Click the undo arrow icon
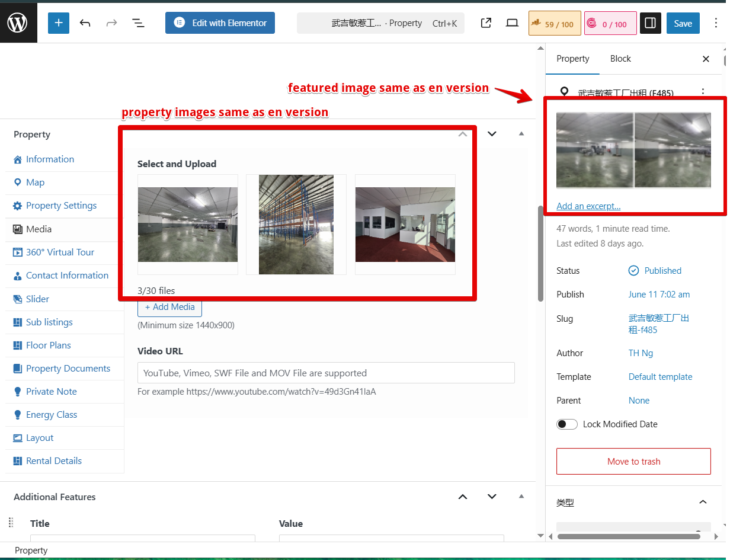Image resolution: width=730 pixels, height=560 pixels. 85,23
